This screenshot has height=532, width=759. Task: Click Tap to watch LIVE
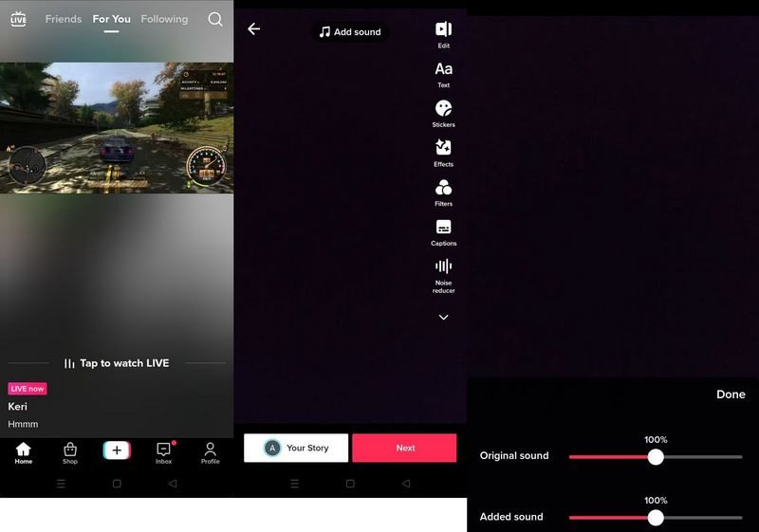pyautogui.click(x=117, y=363)
